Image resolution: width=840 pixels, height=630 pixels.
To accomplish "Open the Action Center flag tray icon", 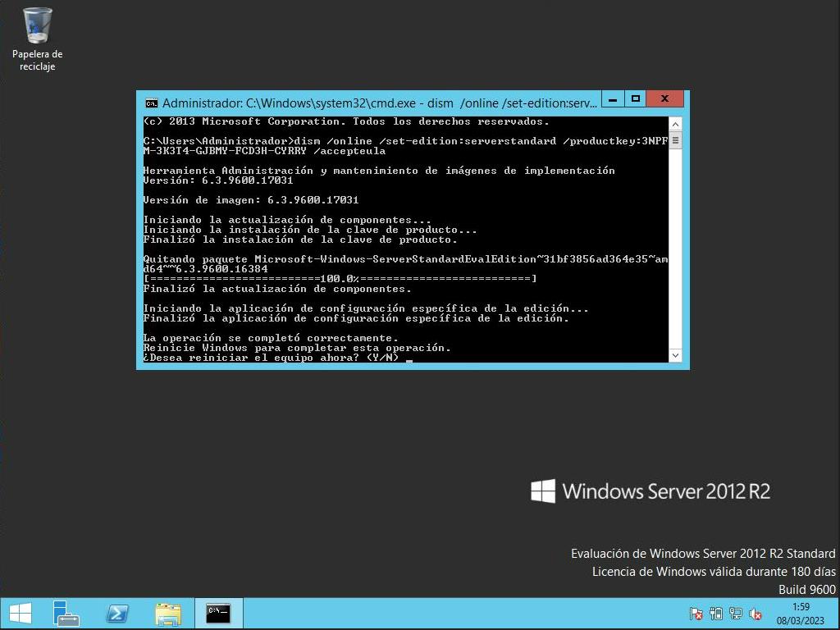I will tap(696, 614).
